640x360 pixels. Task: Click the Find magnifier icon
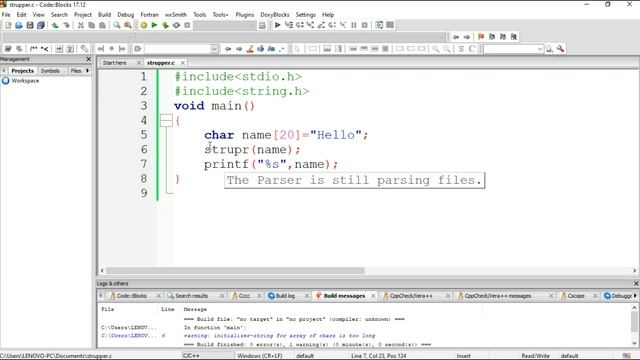(x=117, y=25)
